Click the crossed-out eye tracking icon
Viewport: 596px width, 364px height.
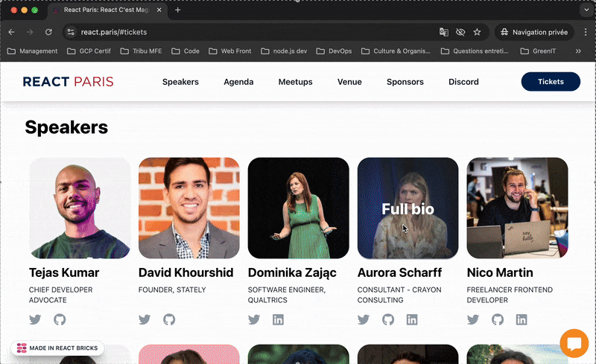click(460, 32)
